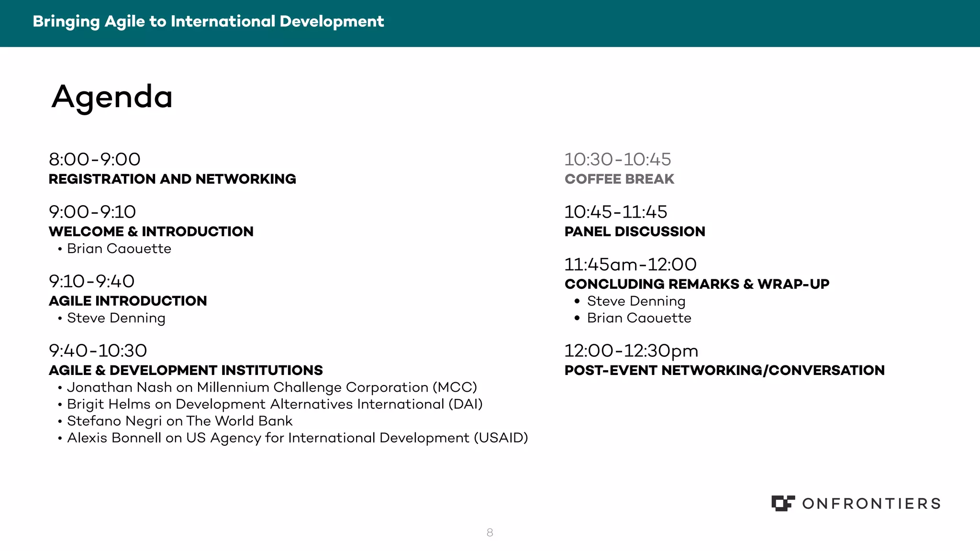Click the Brigit Helms DAI bullet
Image resolution: width=980 pixels, height=551 pixels.
click(275, 404)
